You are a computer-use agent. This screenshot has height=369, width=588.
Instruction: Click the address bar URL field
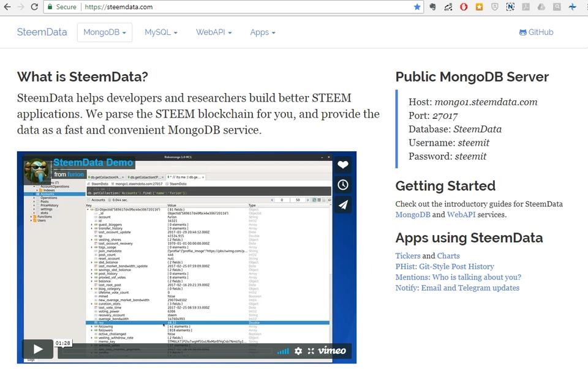click(x=245, y=7)
